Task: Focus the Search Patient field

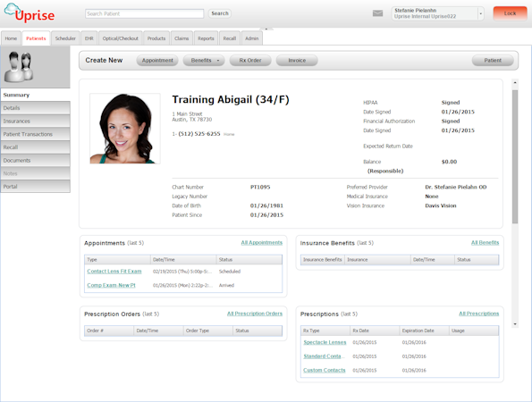Action: (x=144, y=13)
